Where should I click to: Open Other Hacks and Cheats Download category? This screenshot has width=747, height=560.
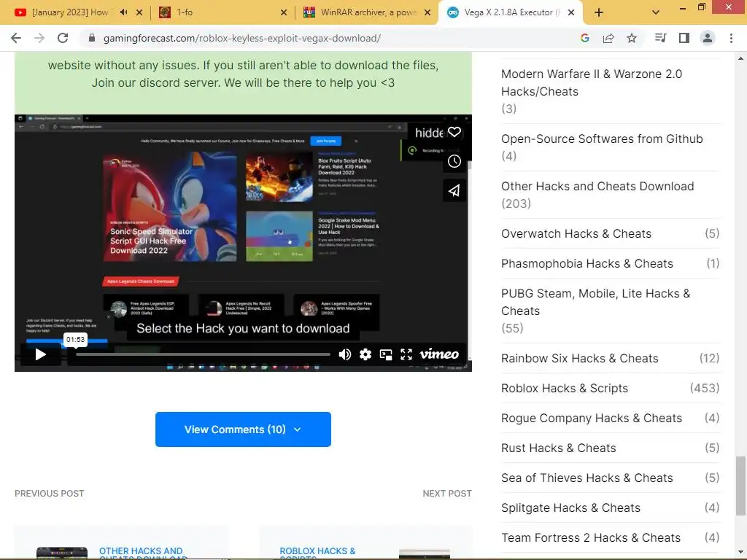click(x=597, y=186)
